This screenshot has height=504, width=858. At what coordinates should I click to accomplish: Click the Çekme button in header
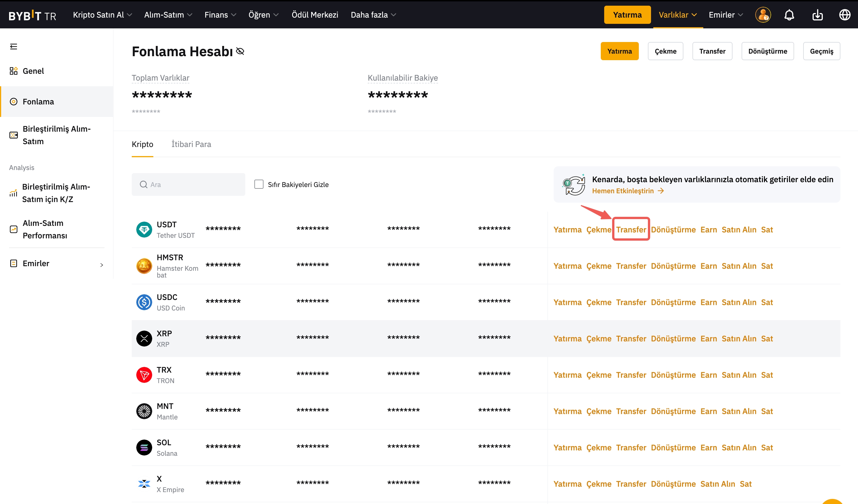click(665, 51)
